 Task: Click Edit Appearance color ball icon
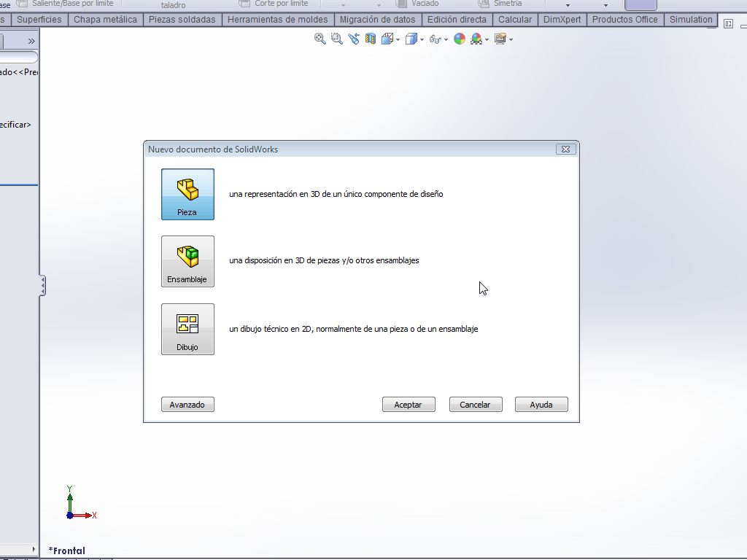coord(460,39)
